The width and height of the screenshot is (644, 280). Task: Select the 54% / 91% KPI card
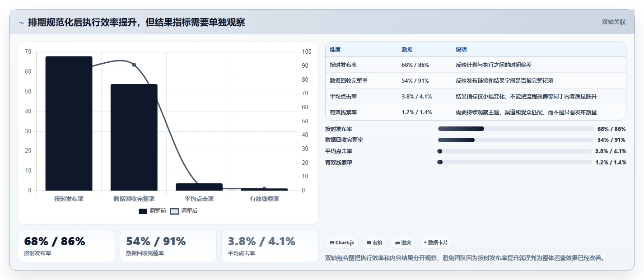click(168, 246)
